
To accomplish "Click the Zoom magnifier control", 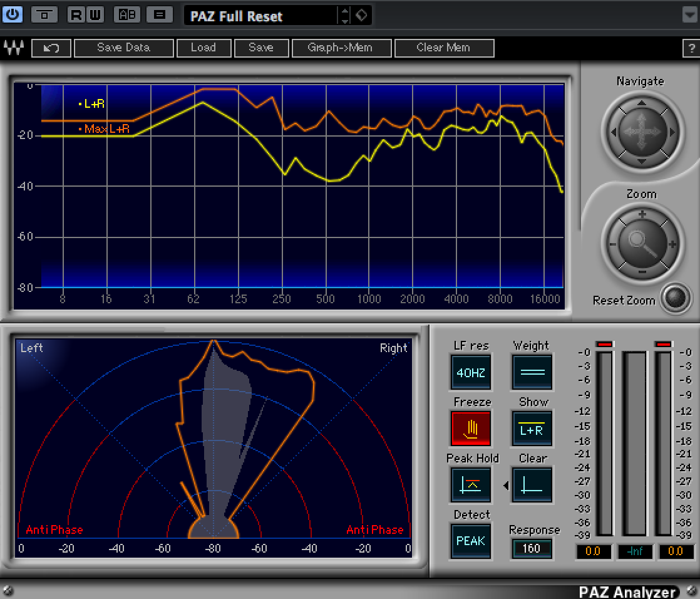I will point(641,244).
